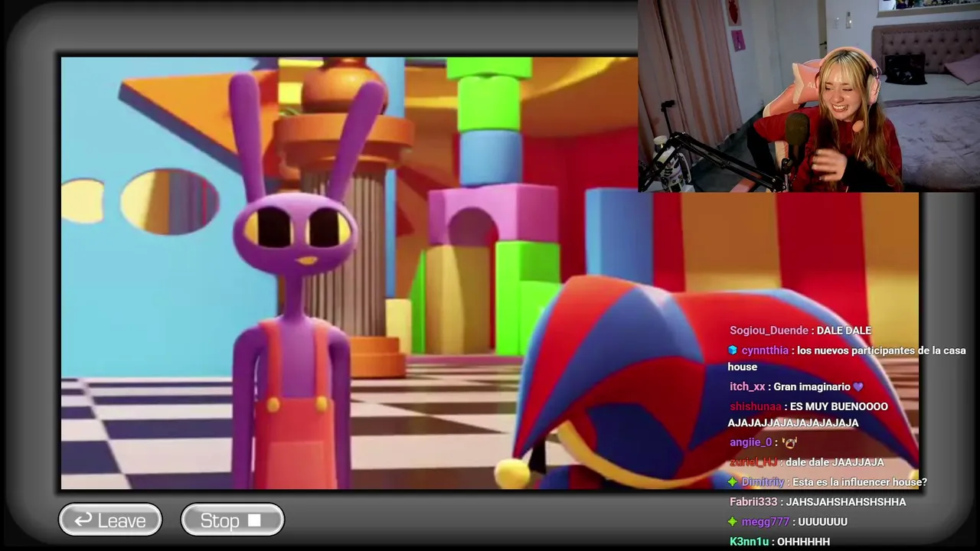980x551 pixels.
Task: Click the streamer webcam feed
Action: (808, 96)
